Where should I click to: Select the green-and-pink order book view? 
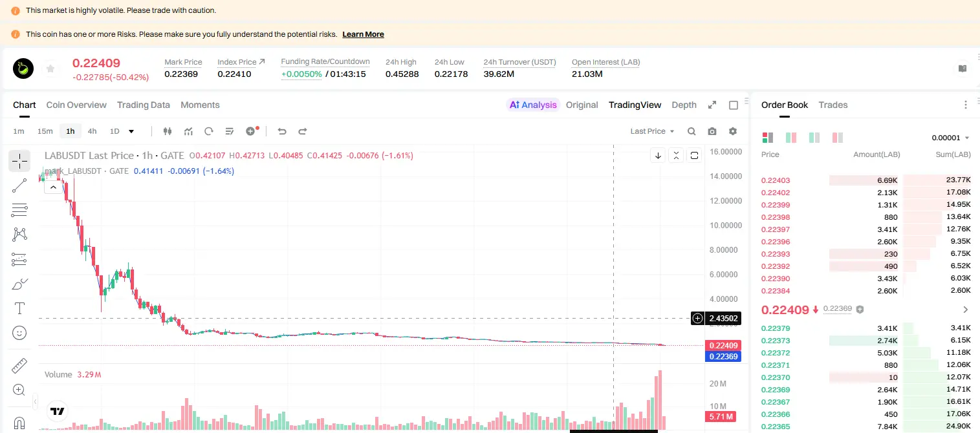790,138
